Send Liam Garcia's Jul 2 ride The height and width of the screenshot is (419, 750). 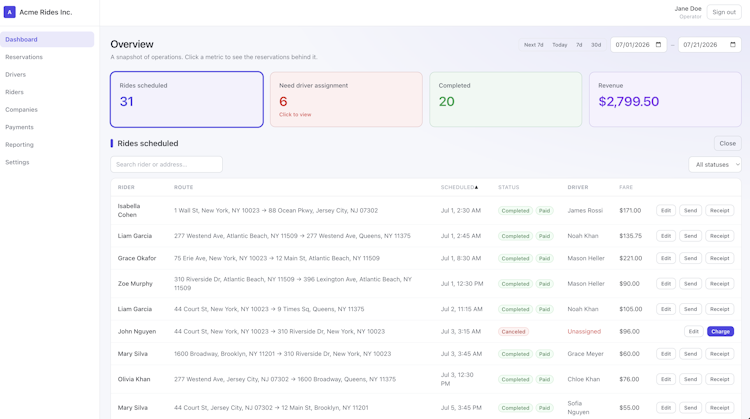[x=690, y=309]
